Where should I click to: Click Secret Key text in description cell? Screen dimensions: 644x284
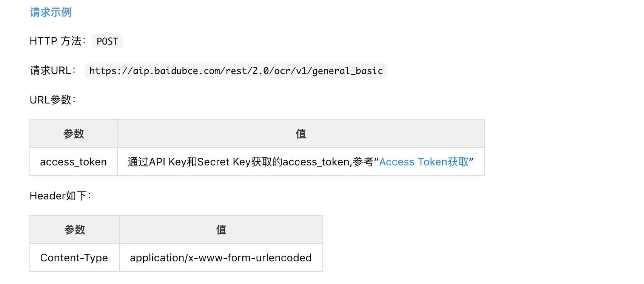coord(223,162)
